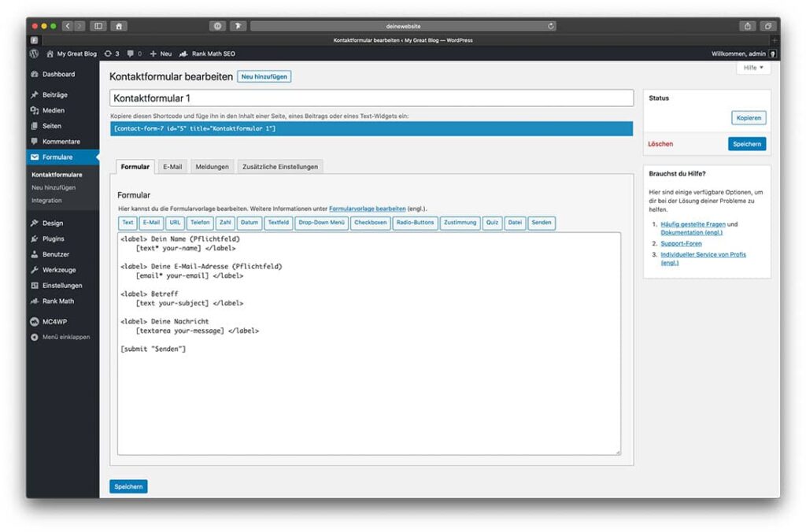This screenshot has width=806, height=532.
Task: Select the Benutzer user icon
Action: 35,255
